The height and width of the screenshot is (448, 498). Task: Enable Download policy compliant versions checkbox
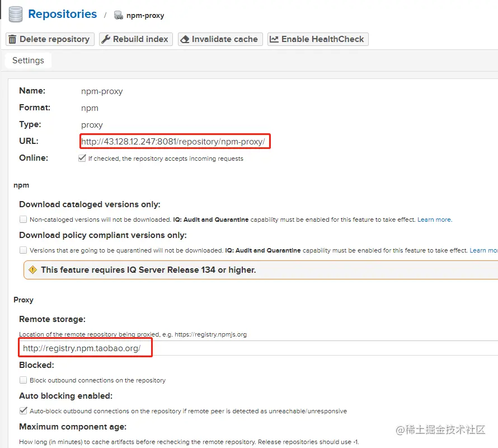23,250
